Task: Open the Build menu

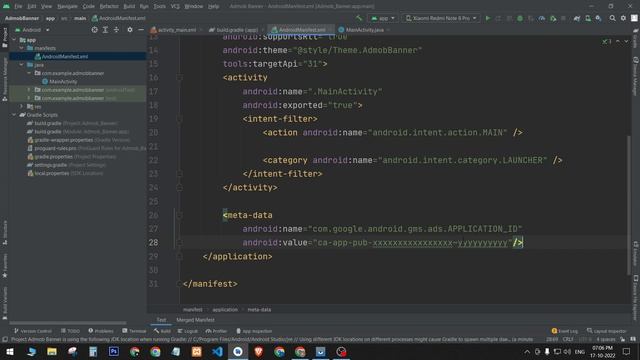Action: 129,7
